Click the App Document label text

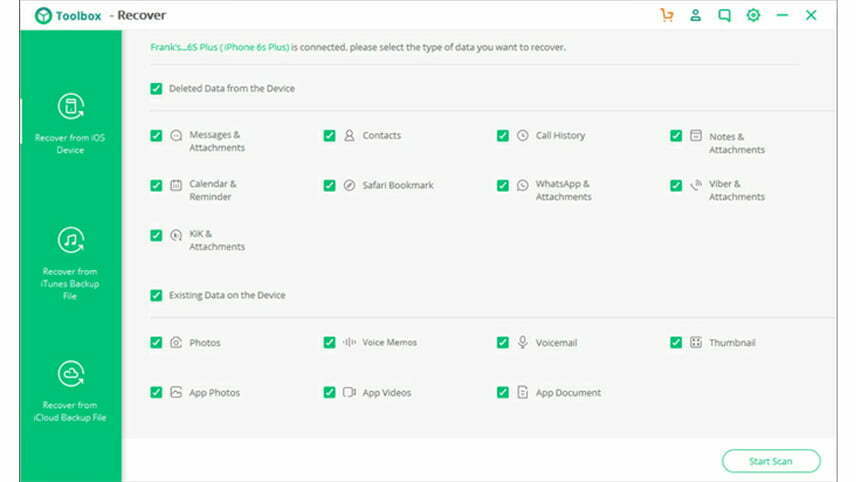click(x=568, y=392)
